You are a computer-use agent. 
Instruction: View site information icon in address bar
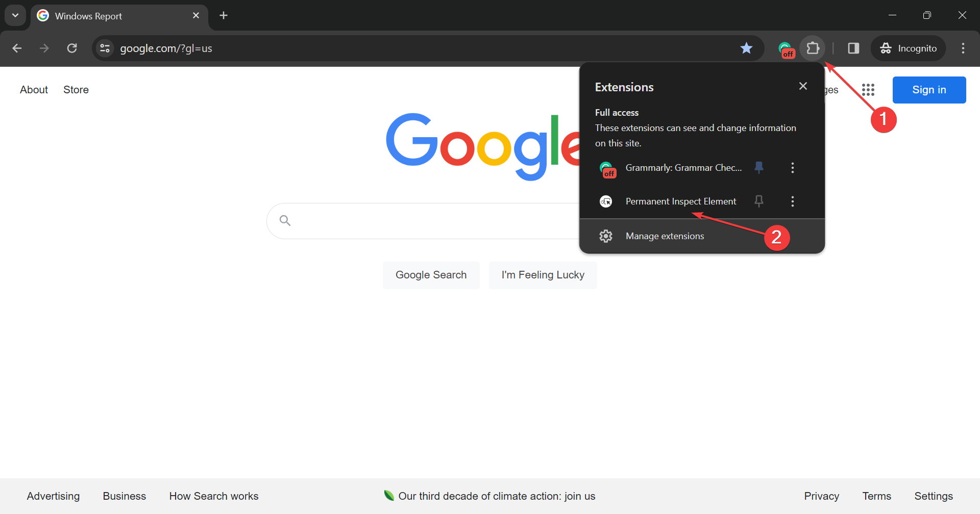click(x=105, y=48)
